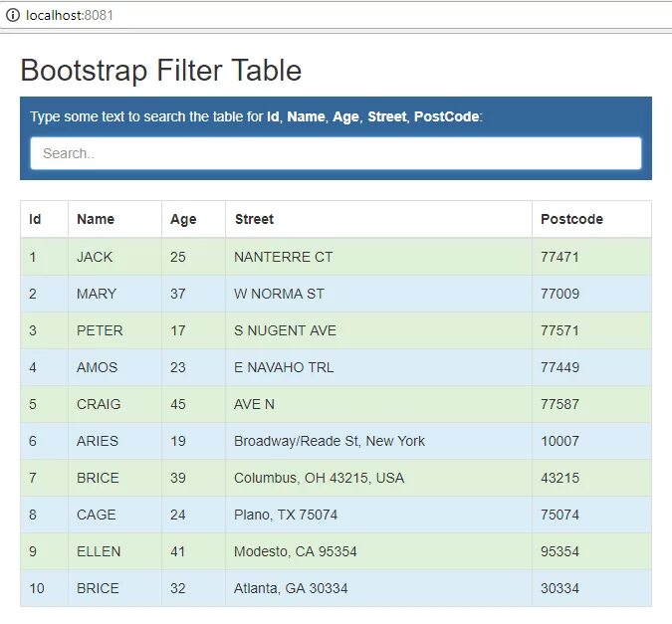This screenshot has width=672, height=624.
Task: Click Broadway/Reade St, New York cell
Action: (330, 441)
